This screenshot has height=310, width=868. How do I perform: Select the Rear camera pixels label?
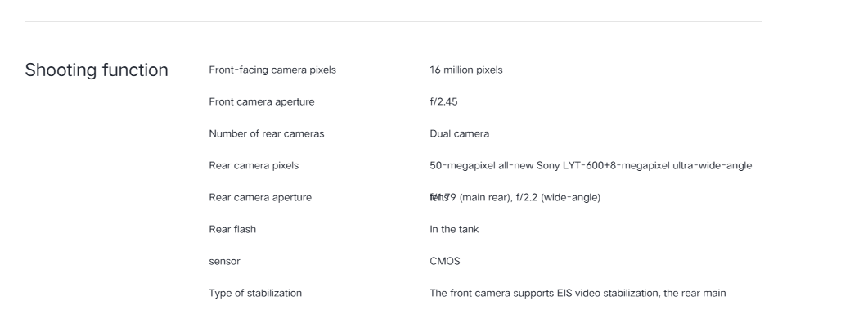pos(254,165)
